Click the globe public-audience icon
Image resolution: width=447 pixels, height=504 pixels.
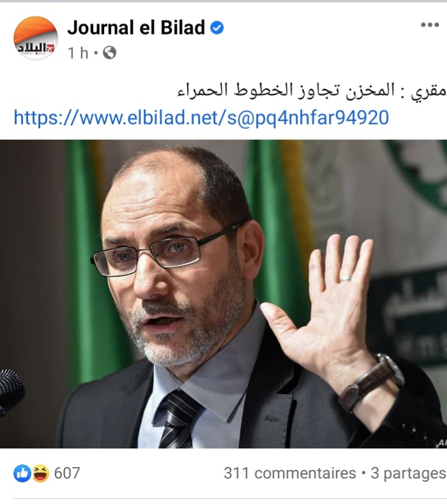(x=109, y=53)
